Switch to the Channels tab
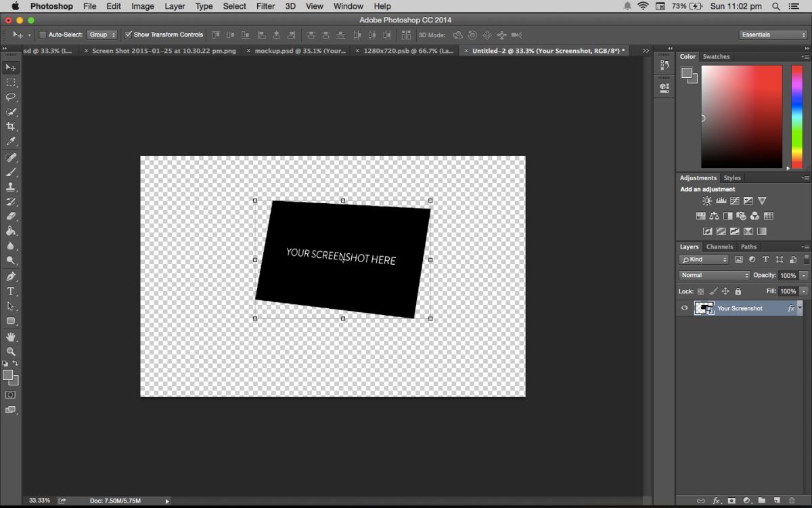The image size is (812, 508). (x=719, y=247)
